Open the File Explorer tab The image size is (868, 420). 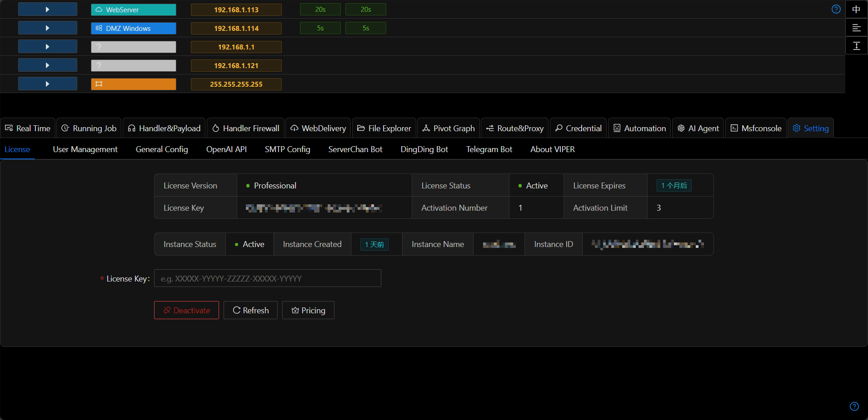point(384,128)
